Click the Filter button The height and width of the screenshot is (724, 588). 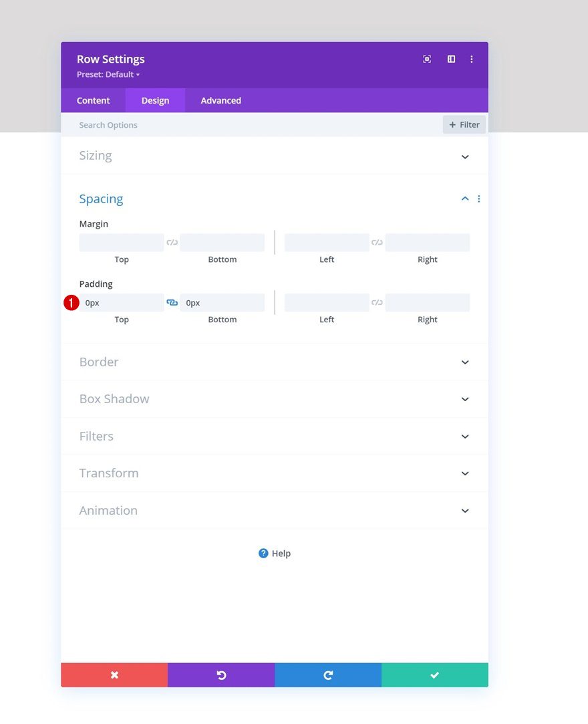464,124
